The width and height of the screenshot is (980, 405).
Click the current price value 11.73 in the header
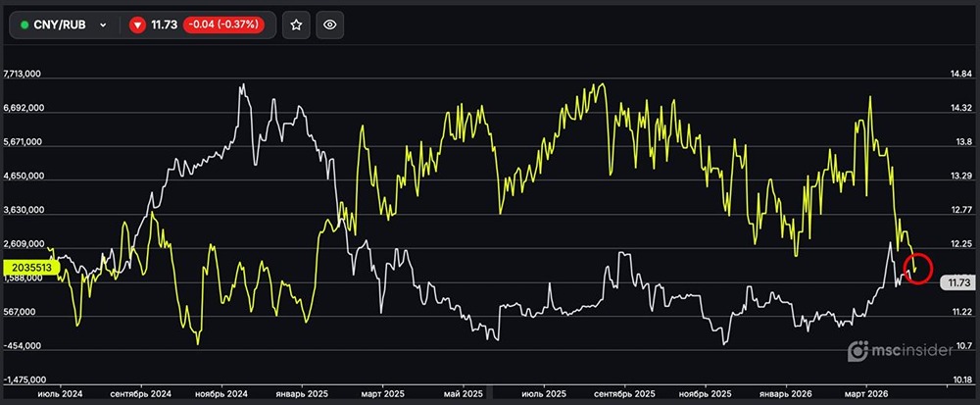165,25
